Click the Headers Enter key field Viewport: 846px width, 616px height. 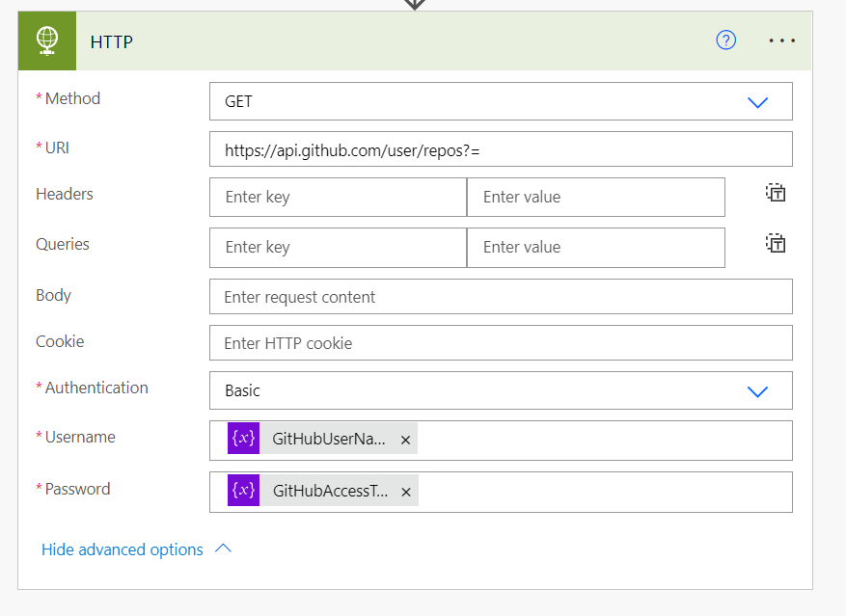pyautogui.click(x=338, y=197)
